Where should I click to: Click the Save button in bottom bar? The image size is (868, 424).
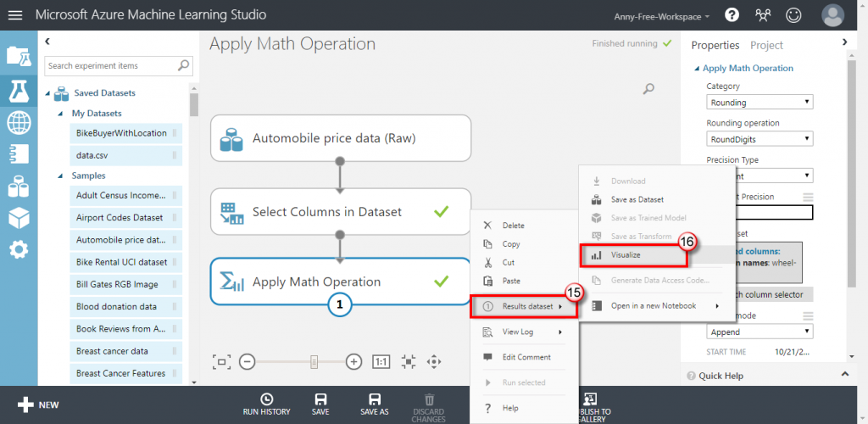pos(320,404)
